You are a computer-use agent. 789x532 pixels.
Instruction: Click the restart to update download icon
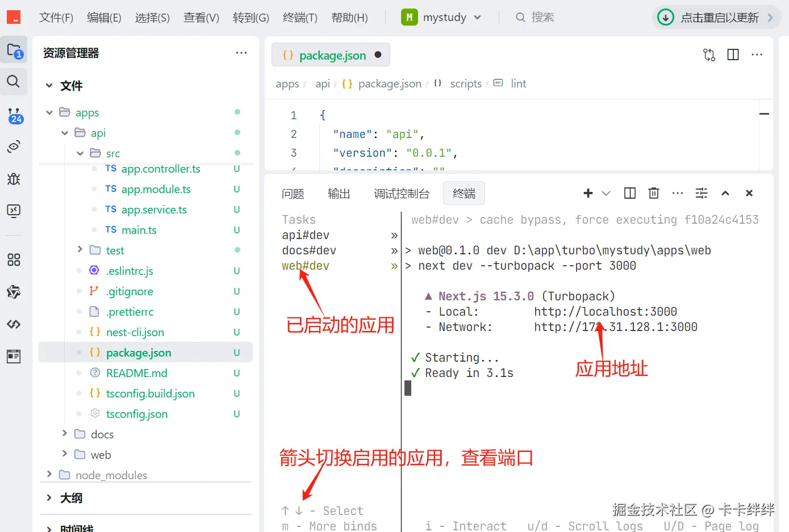(666, 18)
